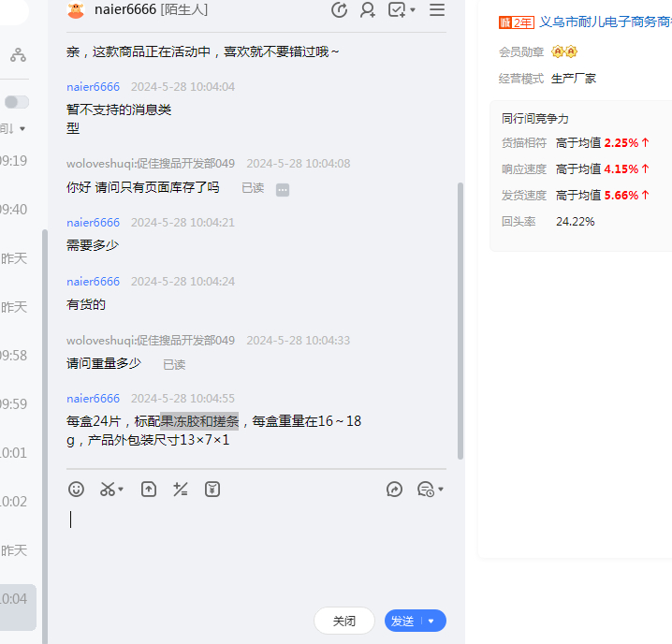Screen dimensions: 672x644
Task: Open the sort dropdown in the conversation list
Action: [21, 128]
